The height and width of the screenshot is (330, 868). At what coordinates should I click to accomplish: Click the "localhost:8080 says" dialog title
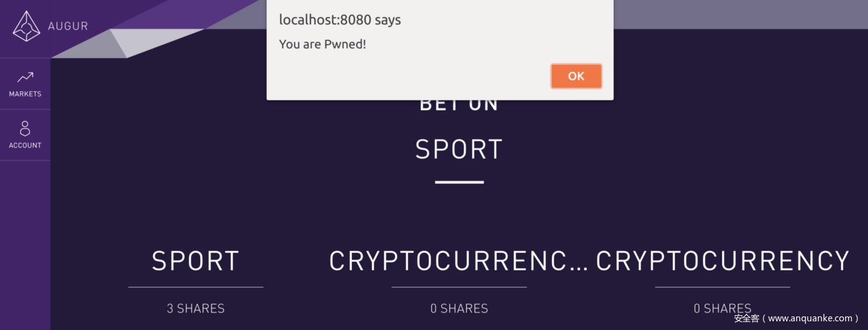click(x=340, y=20)
